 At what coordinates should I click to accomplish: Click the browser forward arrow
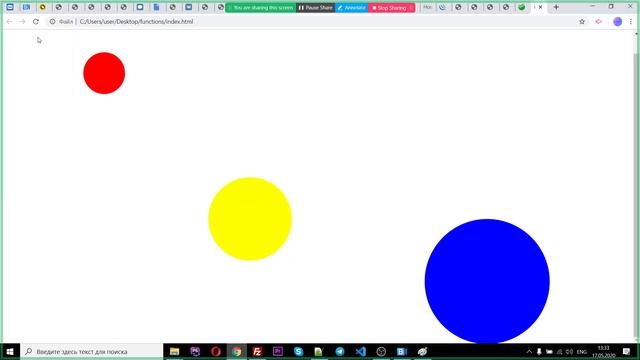tap(22, 22)
